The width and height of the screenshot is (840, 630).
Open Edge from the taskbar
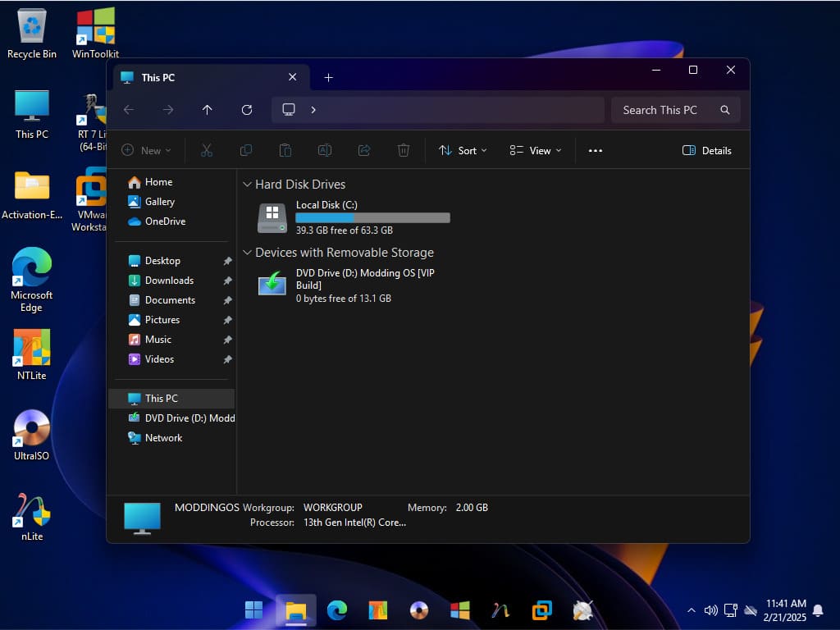tap(337, 609)
